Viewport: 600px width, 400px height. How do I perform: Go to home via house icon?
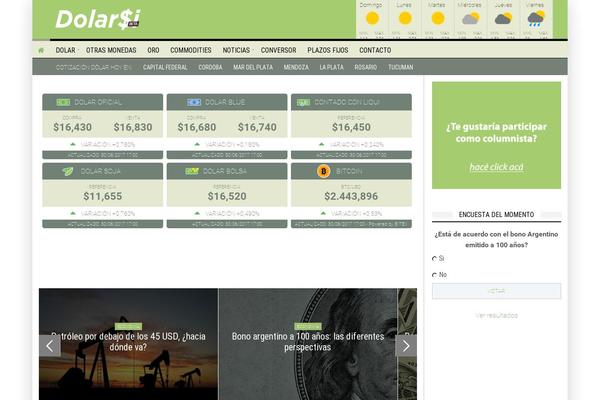click(x=41, y=50)
